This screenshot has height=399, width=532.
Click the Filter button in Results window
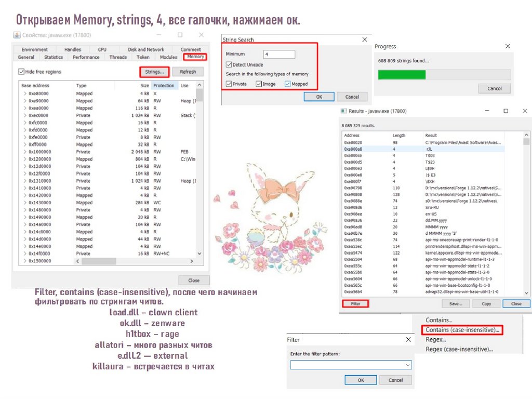pos(356,303)
